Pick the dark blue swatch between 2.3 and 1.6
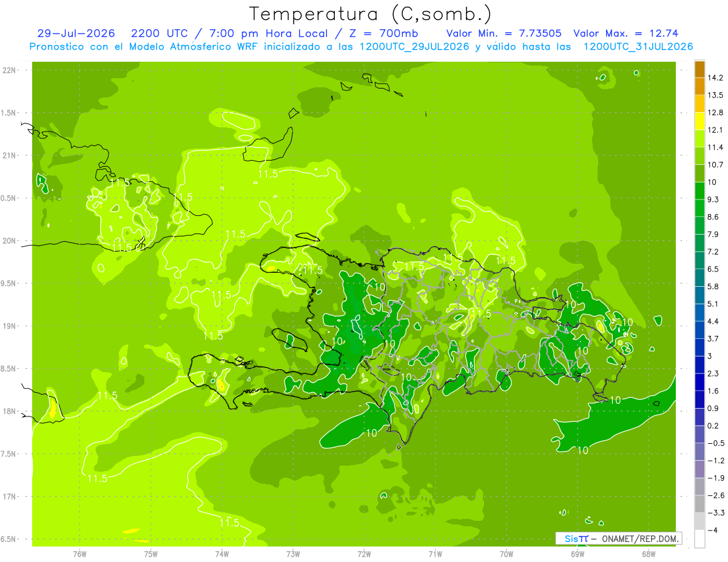 click(x=699, y=383)
